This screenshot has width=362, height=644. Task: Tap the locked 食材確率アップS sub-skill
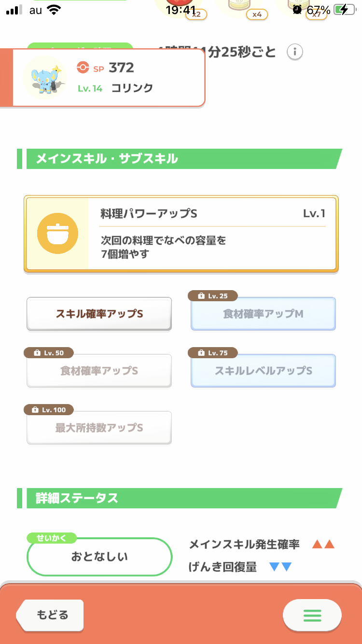pos(99,371)
